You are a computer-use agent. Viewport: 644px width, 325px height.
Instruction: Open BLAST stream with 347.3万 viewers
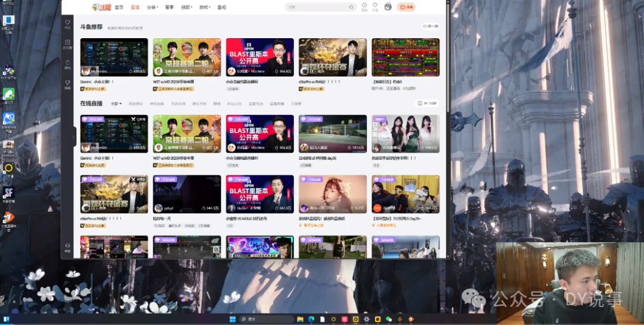(259, 194)
